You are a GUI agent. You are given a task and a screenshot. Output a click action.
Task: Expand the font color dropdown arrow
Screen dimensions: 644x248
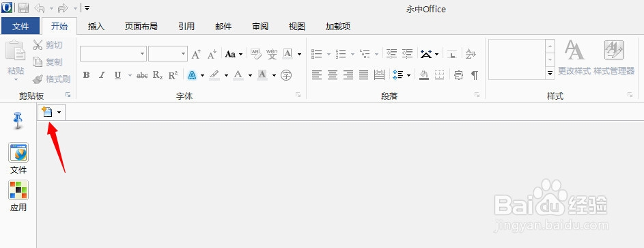click(x=250, y=75)
